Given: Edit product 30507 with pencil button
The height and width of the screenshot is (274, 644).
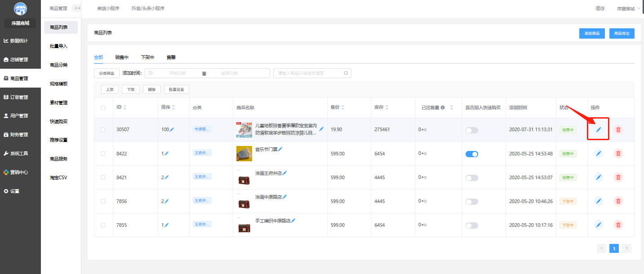Looking at the screenshot, I should pyautogui.click(x=599, y=129).
